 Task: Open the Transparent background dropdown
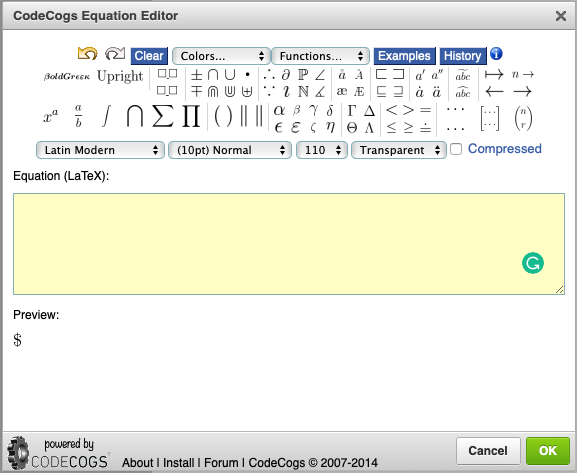(x=399, y=150)
